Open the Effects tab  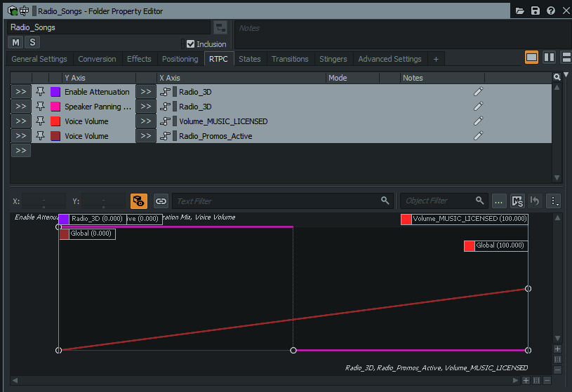point(139,59)
